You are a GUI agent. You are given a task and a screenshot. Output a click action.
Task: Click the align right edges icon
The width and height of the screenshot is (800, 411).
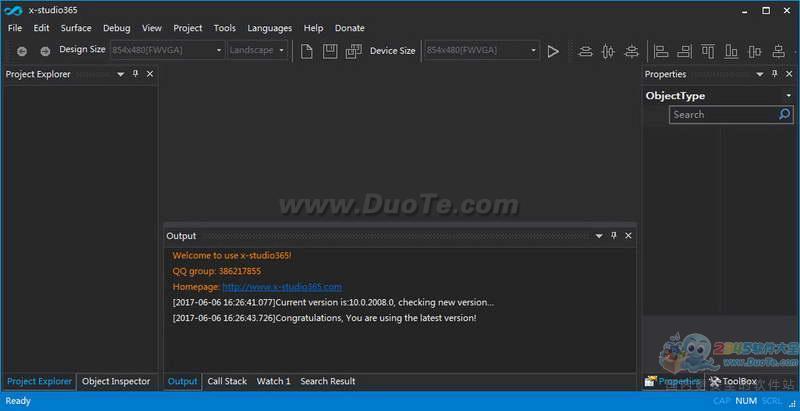click(x=684, y=51)
